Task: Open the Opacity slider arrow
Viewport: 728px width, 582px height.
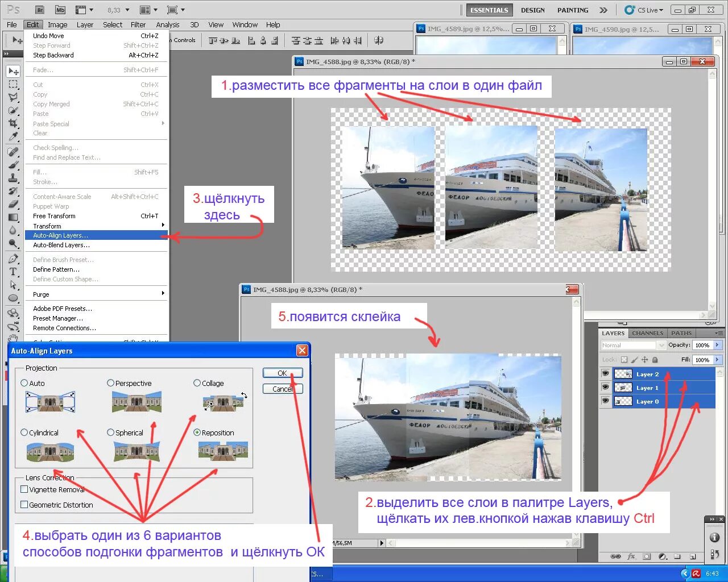Action: [717, 345]
